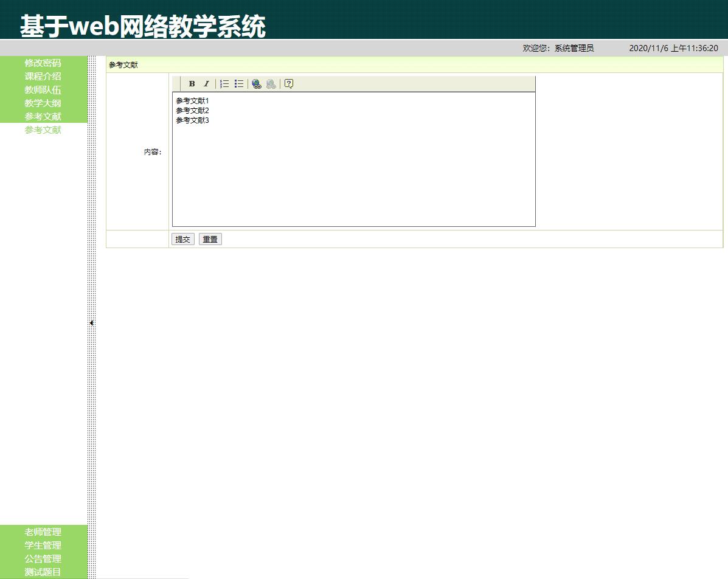Collapse the white-on-green 参考文献 menu header
This screenshot has width=728, height=579.
(x=43, y=117)
